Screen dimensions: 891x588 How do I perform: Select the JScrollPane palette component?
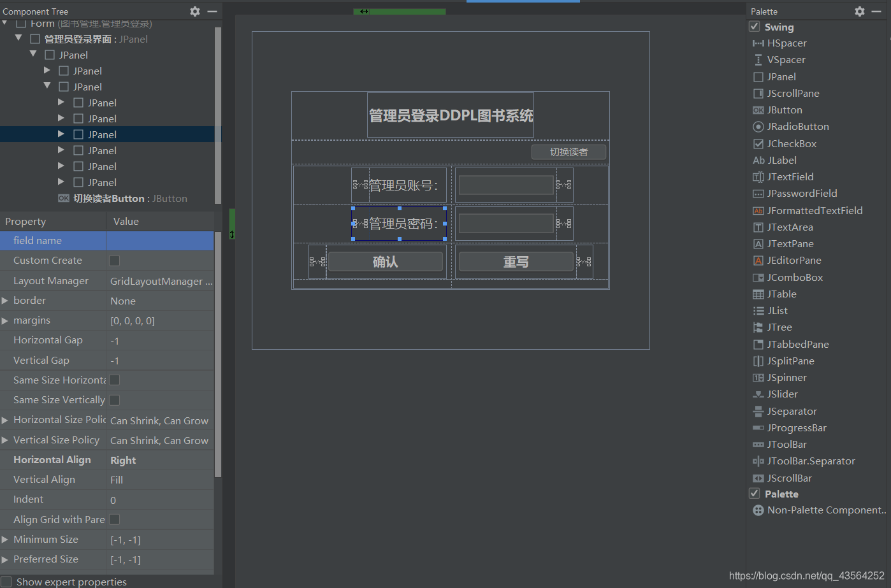786,94
